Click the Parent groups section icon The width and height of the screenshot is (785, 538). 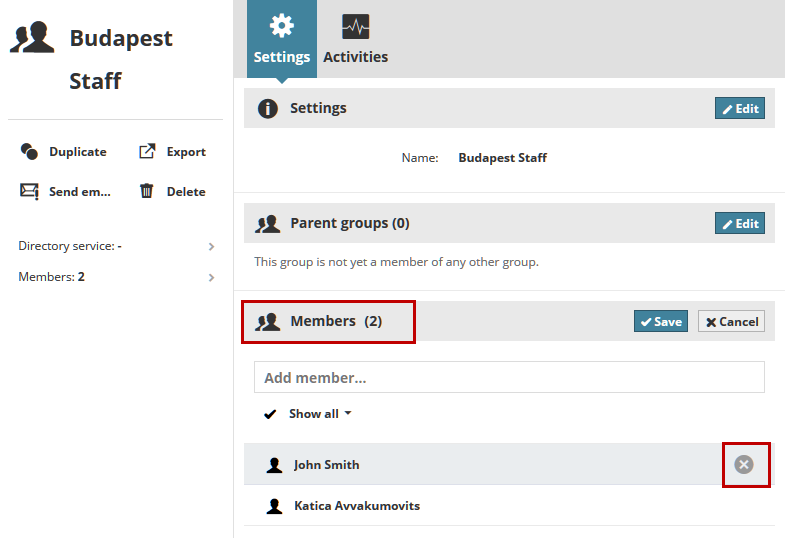[267, 223]
